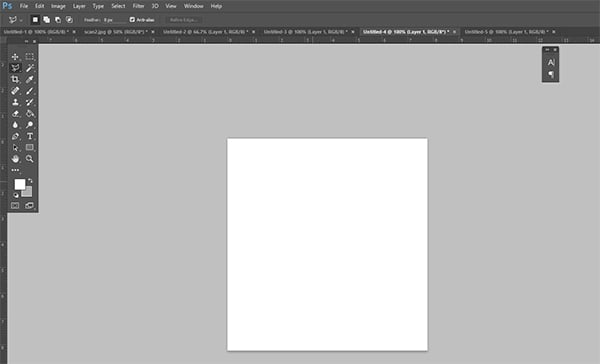
Task: Open the Window menu
Action: coord(194,6)
